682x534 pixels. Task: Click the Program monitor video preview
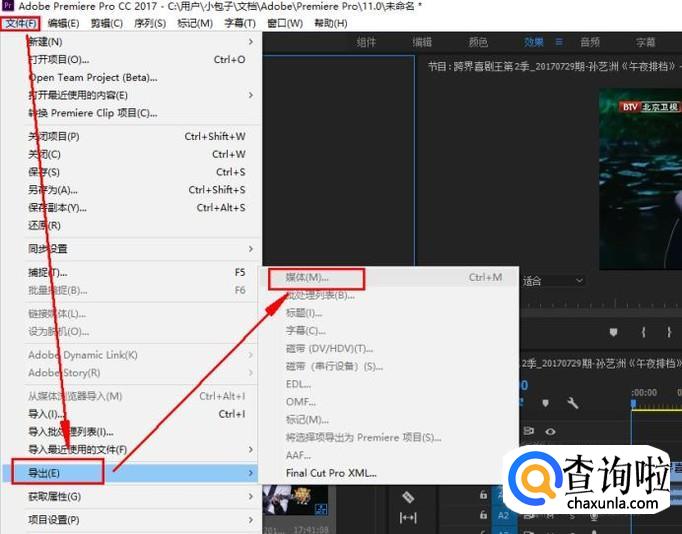[x=640, y=179]
